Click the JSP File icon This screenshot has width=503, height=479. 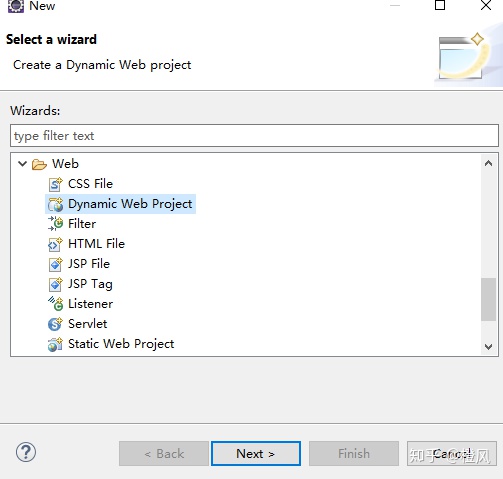click(x=55, y=264)
